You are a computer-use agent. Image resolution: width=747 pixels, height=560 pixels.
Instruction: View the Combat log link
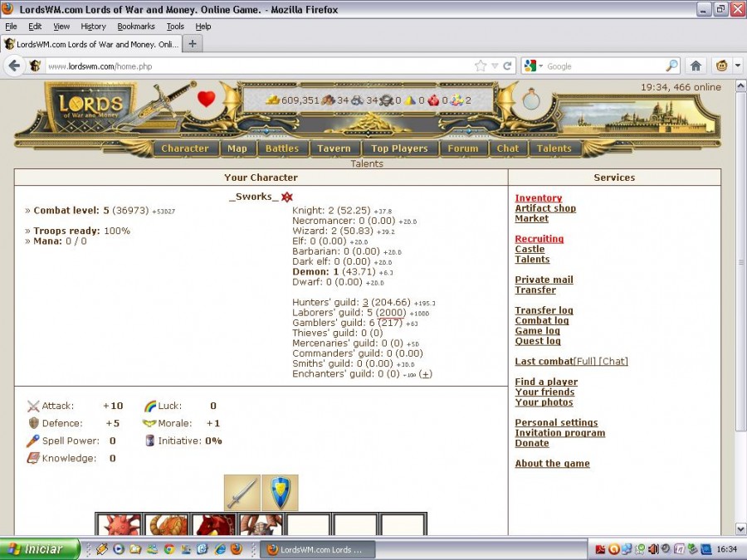[x=542, y=320]
